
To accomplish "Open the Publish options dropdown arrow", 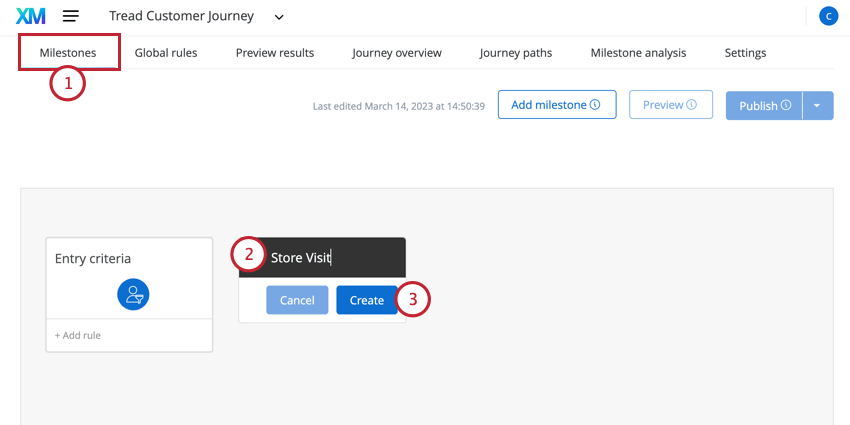I will click(x=818, y=105).
